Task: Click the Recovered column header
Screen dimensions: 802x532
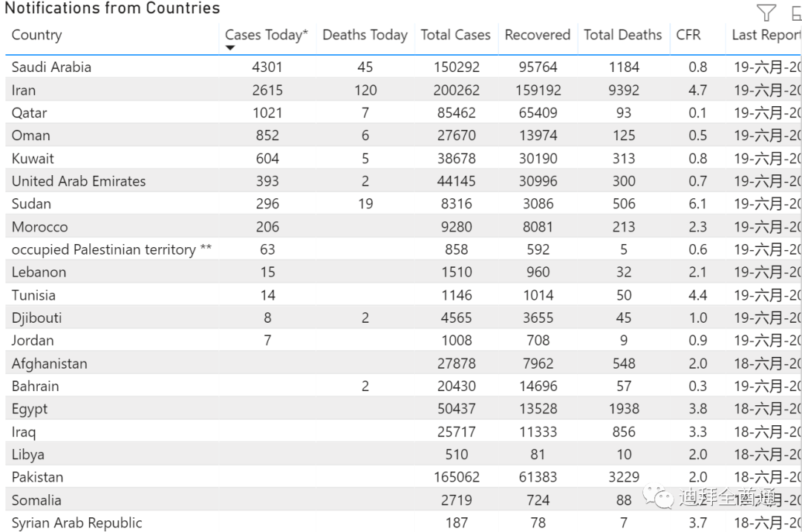Action: [537, 35]
